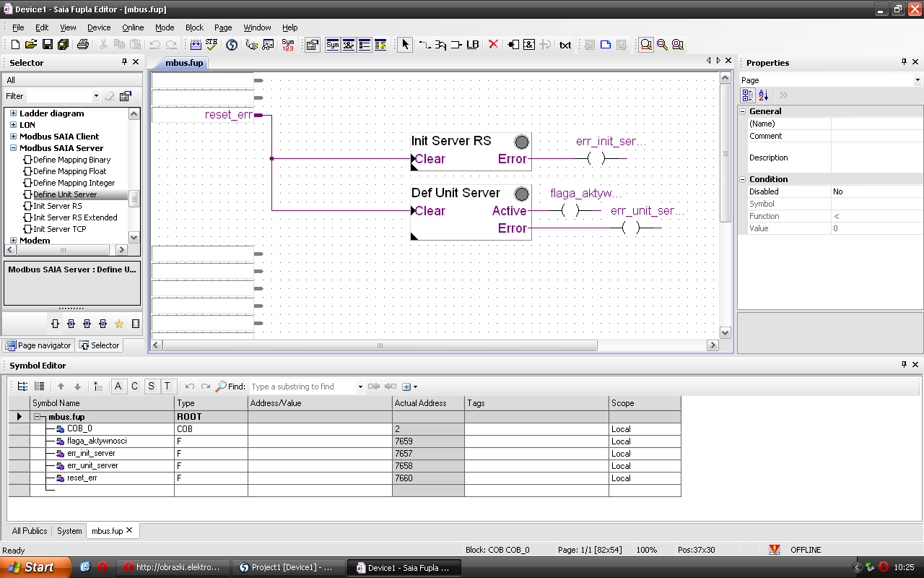The height and width of the screenshot is (578, 924).
Task: Collapse the mbus.fup root row
Action: pyautogui.click(x=38, y=417)
